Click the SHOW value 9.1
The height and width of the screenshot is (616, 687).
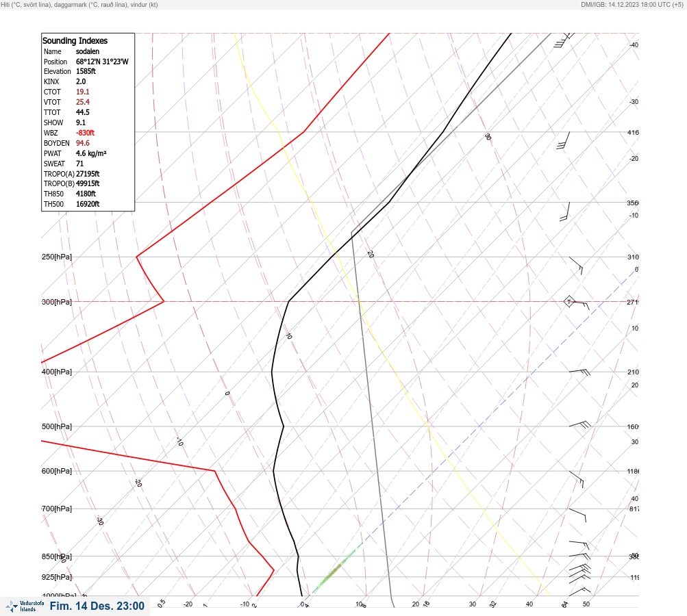(x=81, y=123)
